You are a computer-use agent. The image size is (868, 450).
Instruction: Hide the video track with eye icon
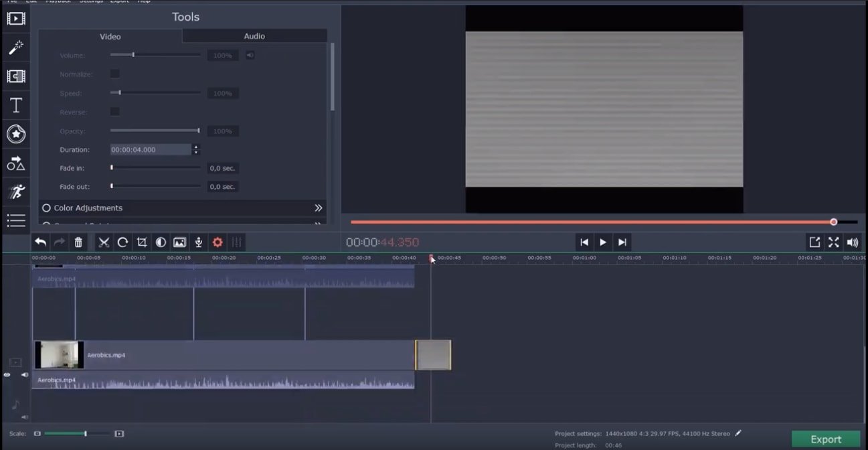click(x=7, y=375)
